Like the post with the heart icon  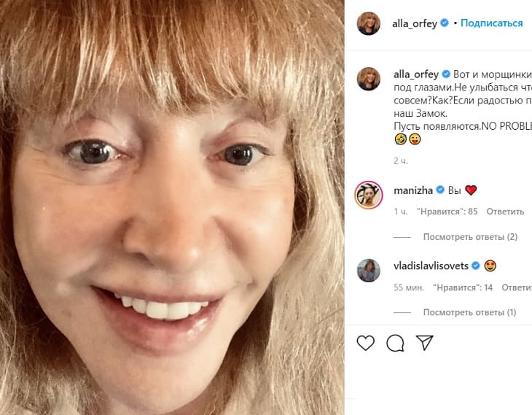pyautogui.click(x=366, y=343)
